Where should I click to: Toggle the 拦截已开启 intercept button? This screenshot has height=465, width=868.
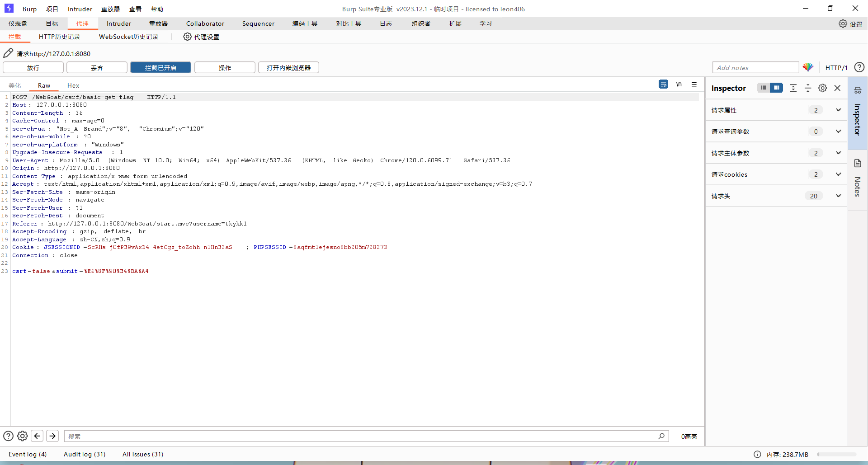160,67
